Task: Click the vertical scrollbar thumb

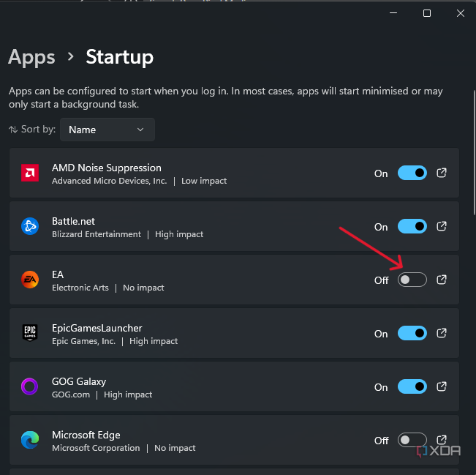Action: click(475, 152)
